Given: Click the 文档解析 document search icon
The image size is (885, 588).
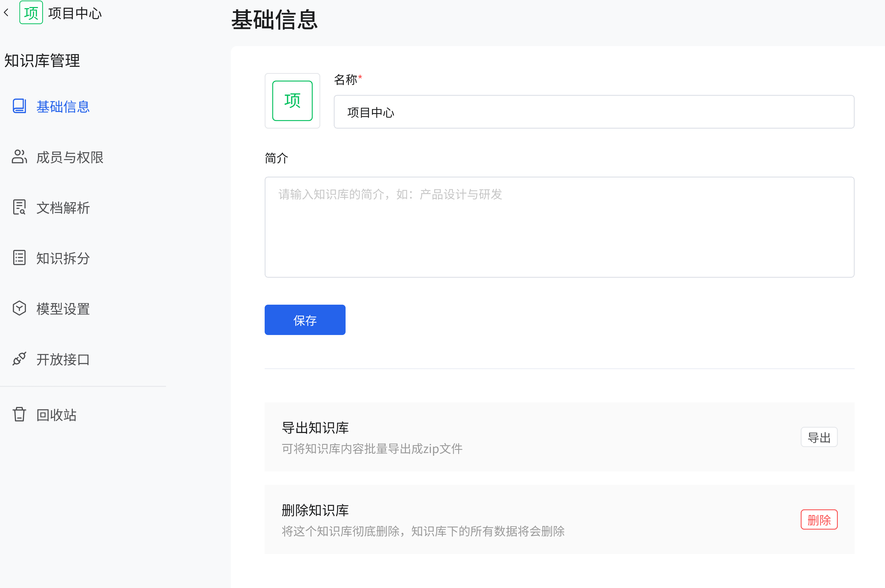Looking at the screenshot, I should point(19,208).
